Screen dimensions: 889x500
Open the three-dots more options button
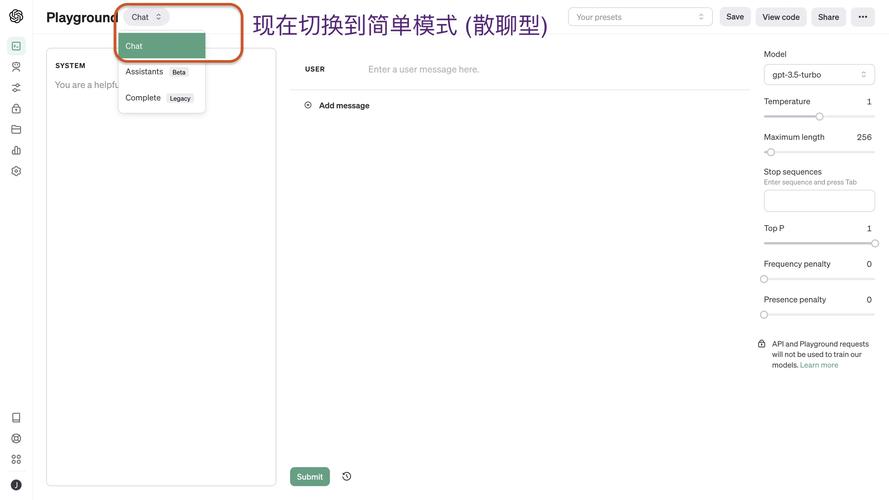pyautogui.click(x=862, y=17)
